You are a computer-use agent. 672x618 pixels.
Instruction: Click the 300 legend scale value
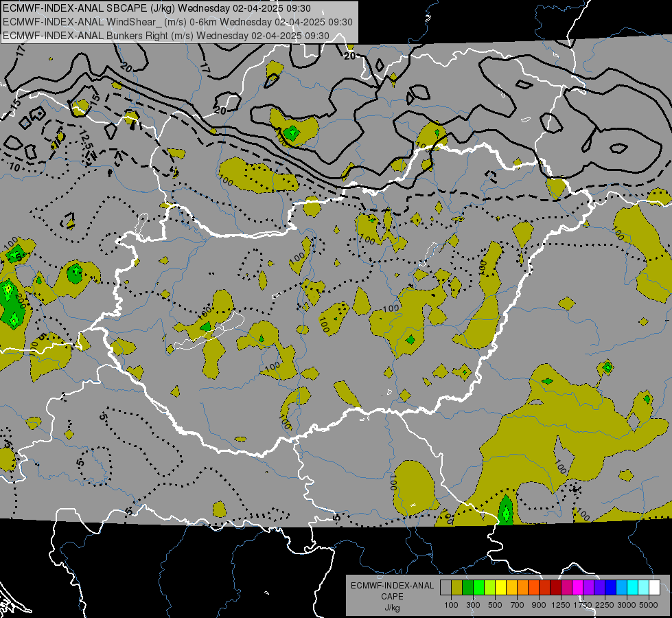tap(473, 605)
